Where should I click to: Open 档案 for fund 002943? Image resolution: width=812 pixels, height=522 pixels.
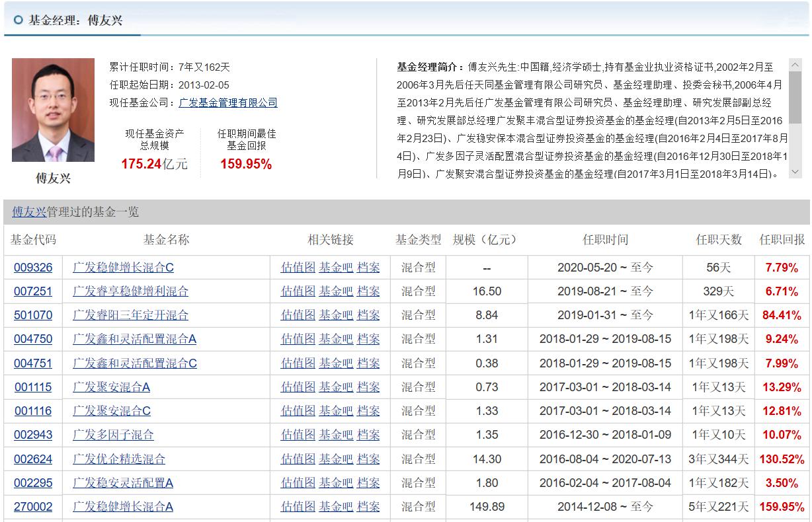click(x=368, y=435)
